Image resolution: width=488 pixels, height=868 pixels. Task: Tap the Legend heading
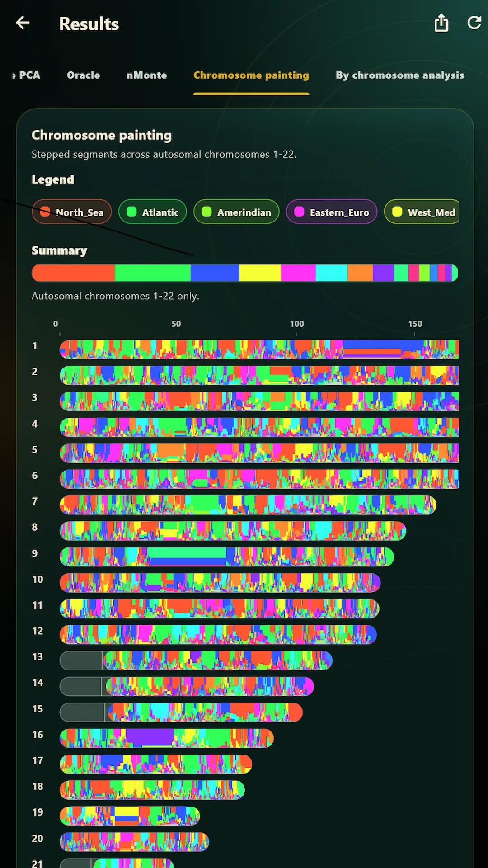(x=53, y=179)
